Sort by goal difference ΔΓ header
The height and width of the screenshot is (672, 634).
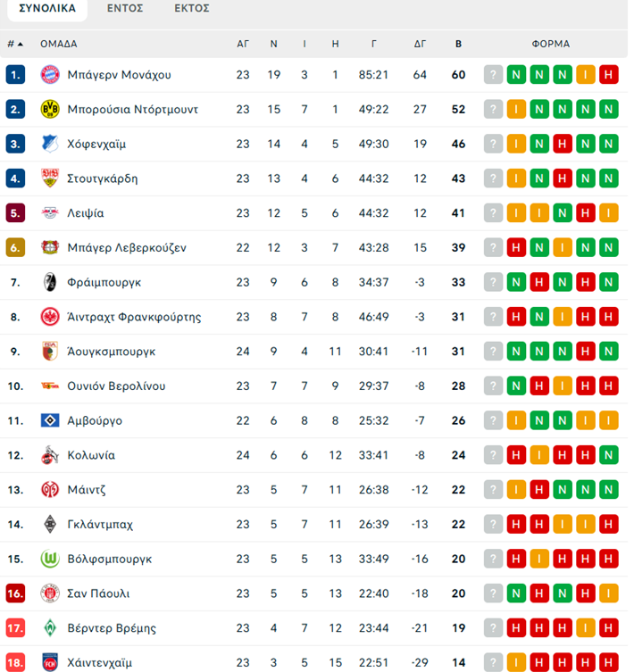tap(420, 44)
